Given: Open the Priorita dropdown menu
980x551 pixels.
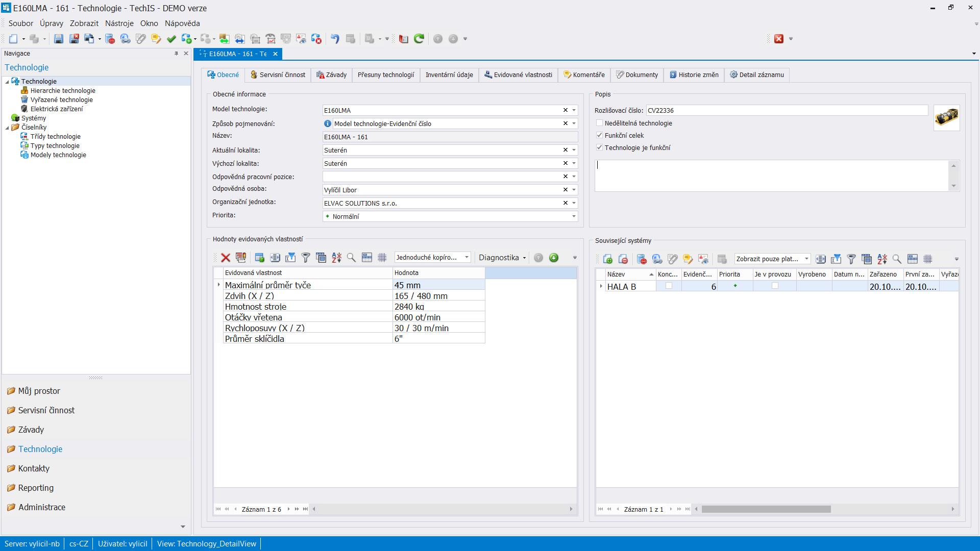Looking at the screenshot, I should coord(574,216).
